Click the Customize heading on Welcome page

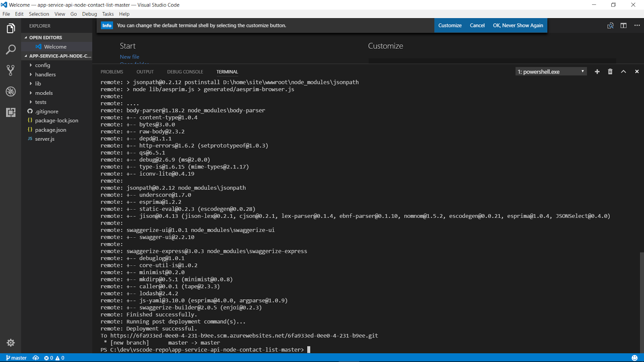click(x=385, y=46)
